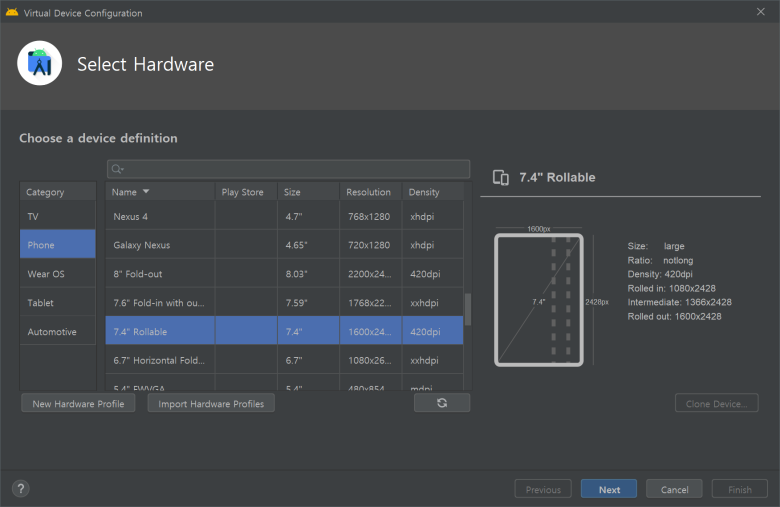Screen dimensions: 780x507
Task: Sort by Name column arrow
Action: 146,192
